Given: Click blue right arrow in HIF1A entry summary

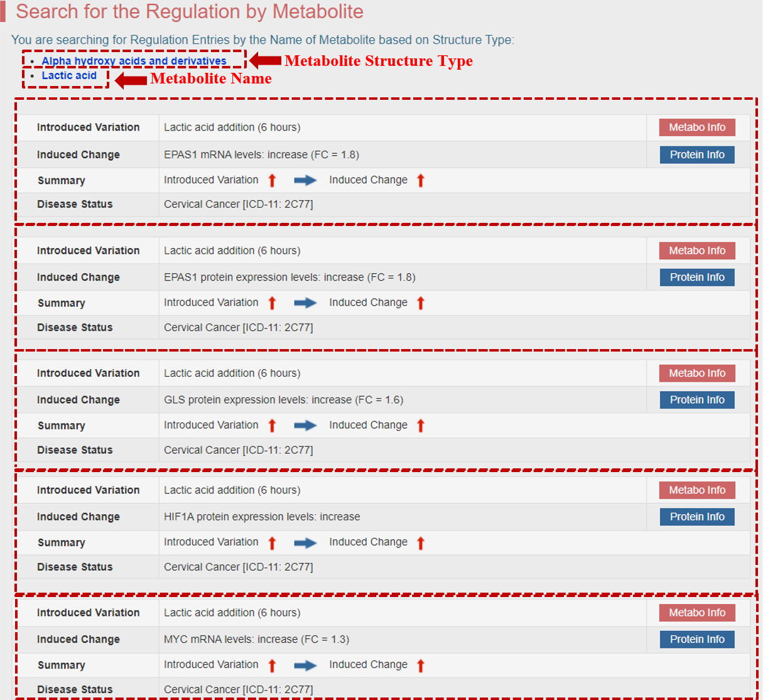Looking at the screenshot, I should (305, 543).
